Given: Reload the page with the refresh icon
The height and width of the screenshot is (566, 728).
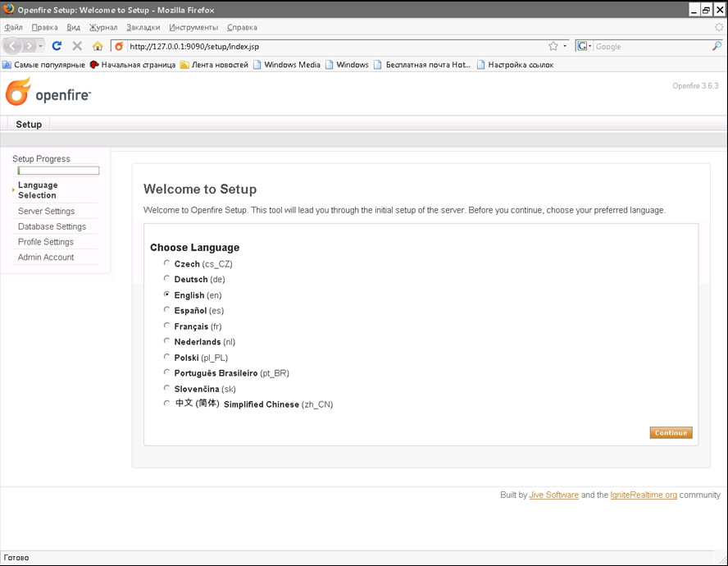Looking at the screenshot, I should point(57,46).
